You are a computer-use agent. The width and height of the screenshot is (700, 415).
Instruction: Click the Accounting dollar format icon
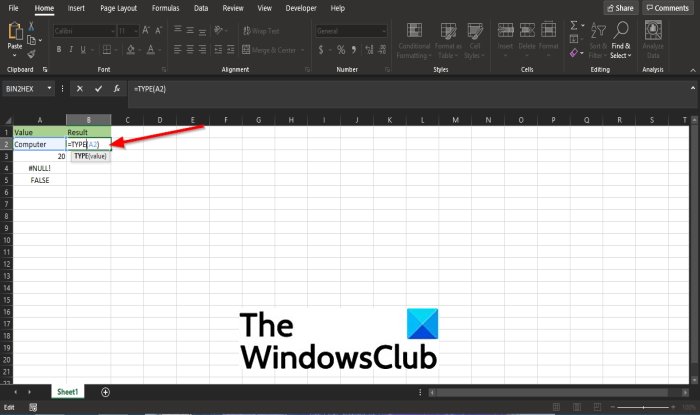pos(321,50)
